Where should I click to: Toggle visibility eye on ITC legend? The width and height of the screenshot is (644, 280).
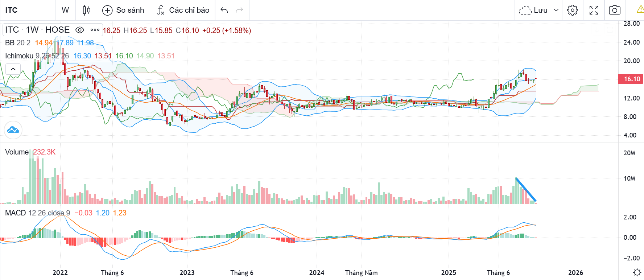coord(80,30)
